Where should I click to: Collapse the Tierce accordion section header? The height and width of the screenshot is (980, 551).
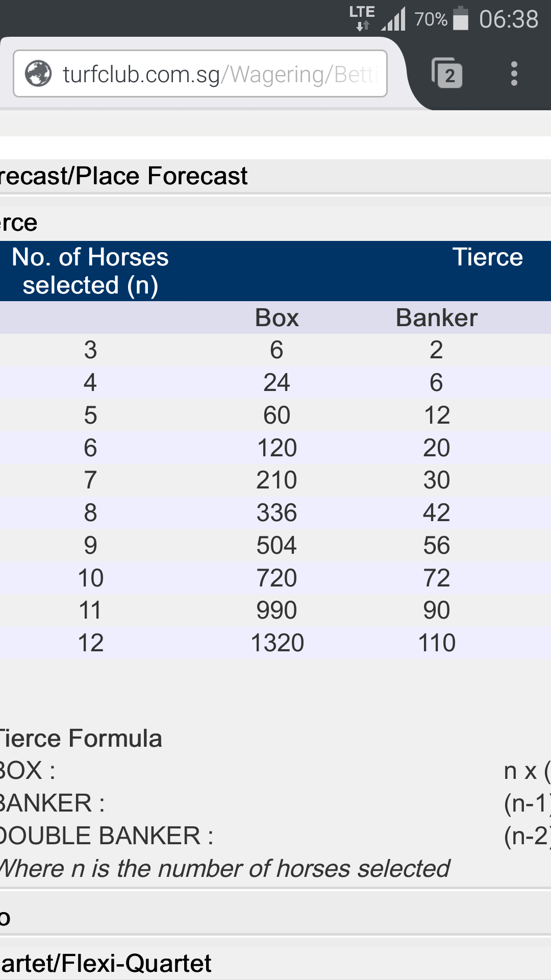[x=275, y=223]
